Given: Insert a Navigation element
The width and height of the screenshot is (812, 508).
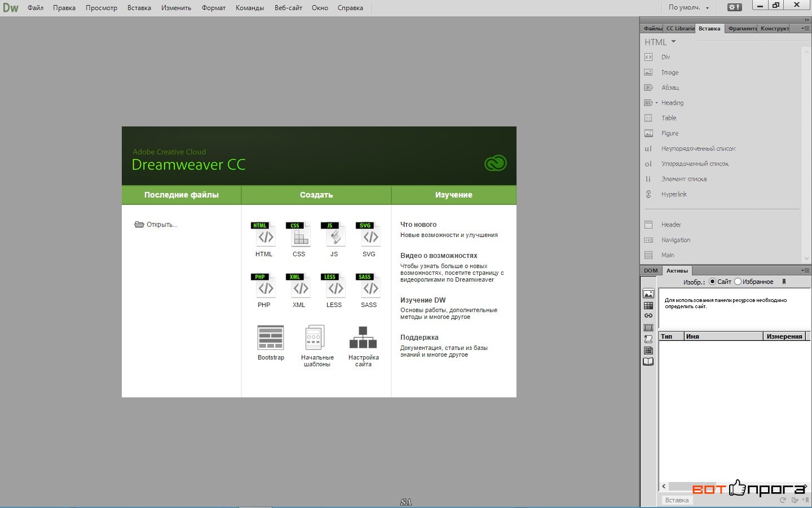Looking at the screenshot, I should (x=668, y=240).
